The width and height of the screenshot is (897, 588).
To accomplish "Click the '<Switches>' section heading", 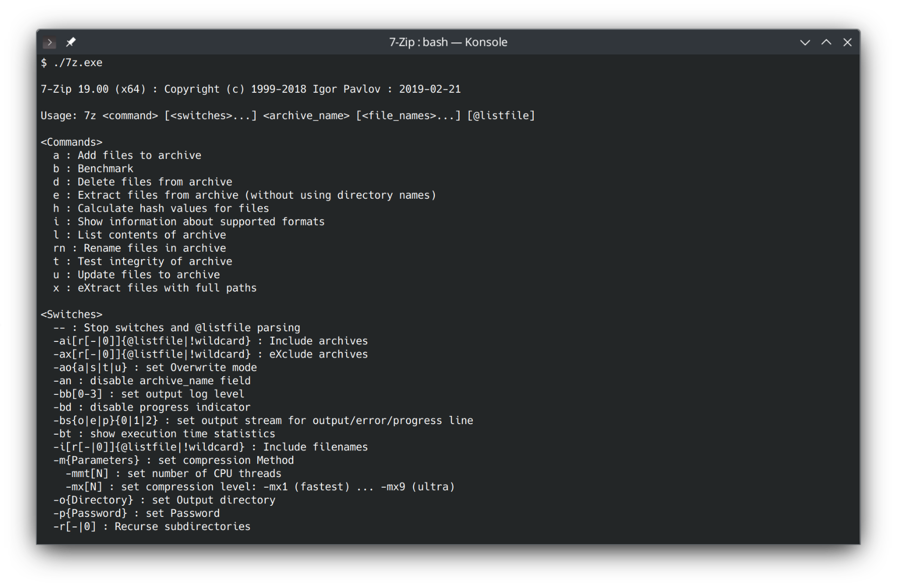I will tap(72, 315).
